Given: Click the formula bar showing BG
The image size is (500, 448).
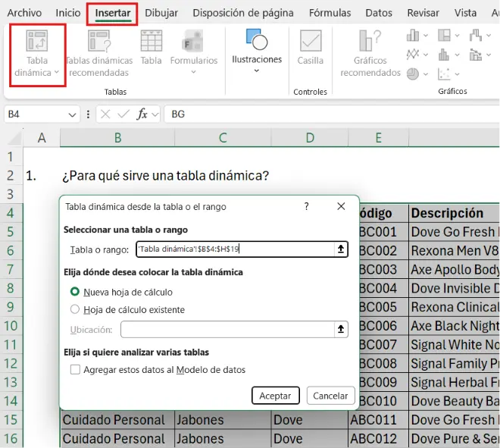Looking at the screenshot, I should click(x=332, y=114).
